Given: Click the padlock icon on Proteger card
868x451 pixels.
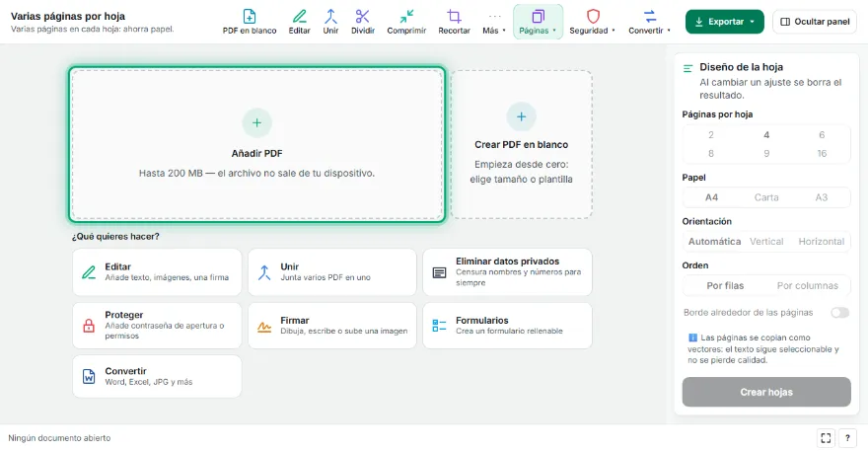Looking at the screenshot, I should click(x=89, y=326).
